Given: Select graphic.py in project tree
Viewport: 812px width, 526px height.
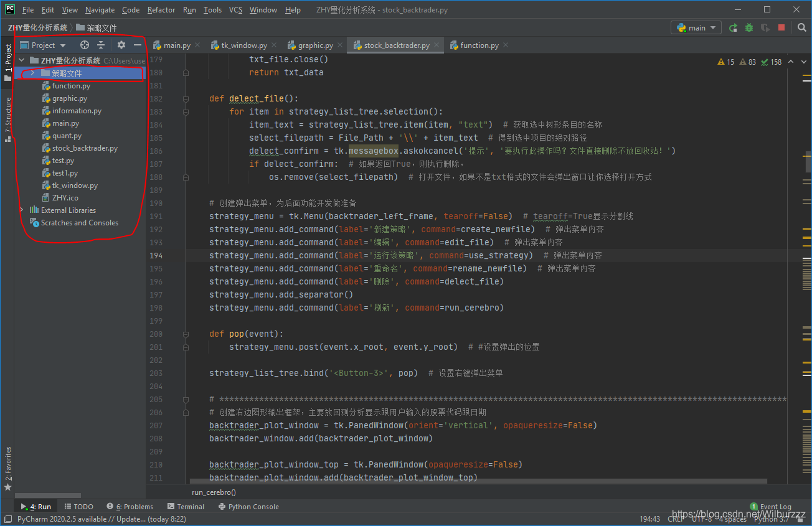Looking at the screenshot, I should [x=69, y=98].
